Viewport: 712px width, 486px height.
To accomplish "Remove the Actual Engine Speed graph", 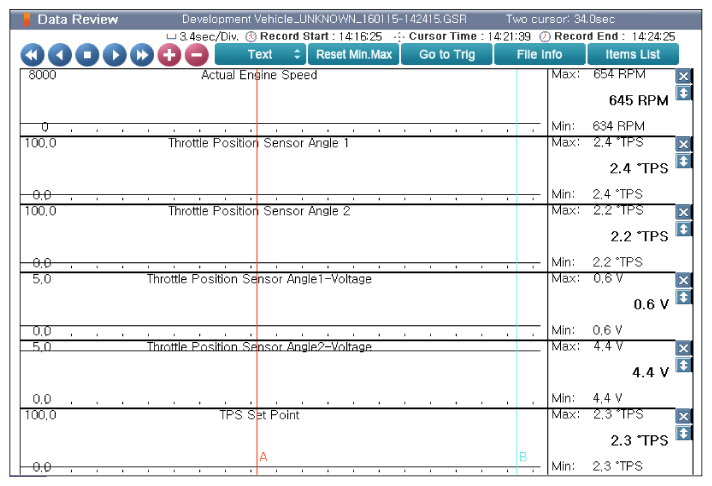I will pyautogui.click(x=684, y=77).
